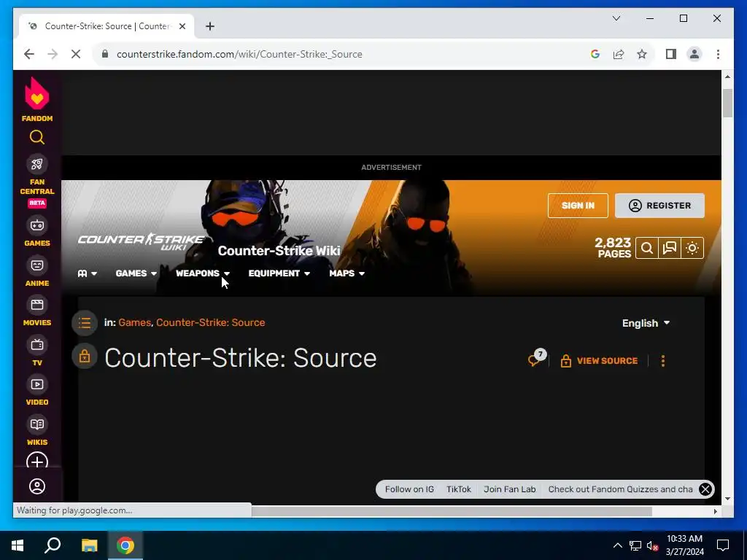The image size is (747, 560).
Task: Open Windows taskbar search
Action: click(53, 545)
